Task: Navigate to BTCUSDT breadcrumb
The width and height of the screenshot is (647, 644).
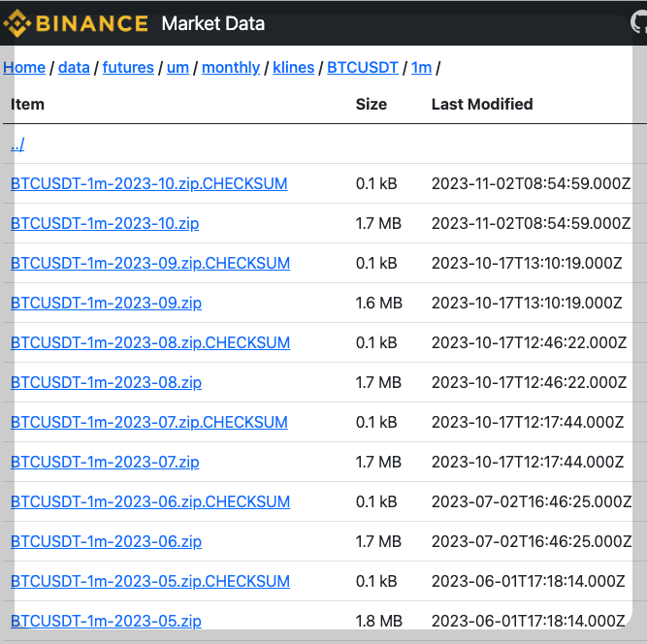Action: tap(363, 67)
